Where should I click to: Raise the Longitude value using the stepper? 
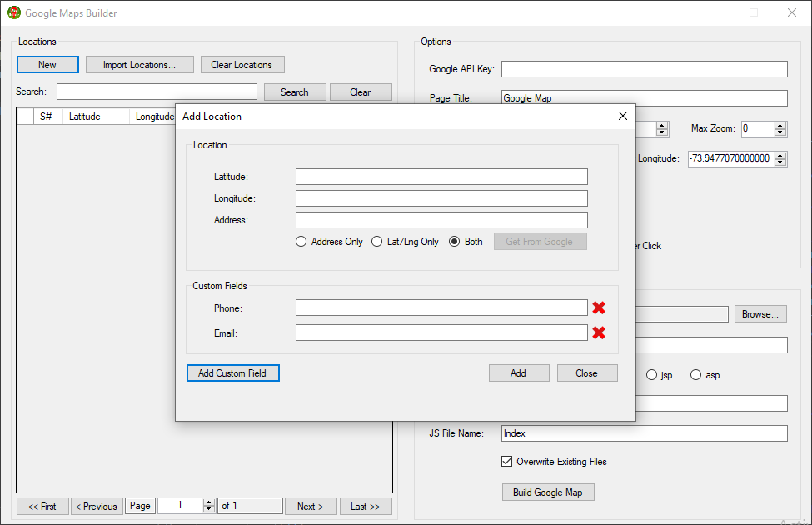(x=780, y=155)
